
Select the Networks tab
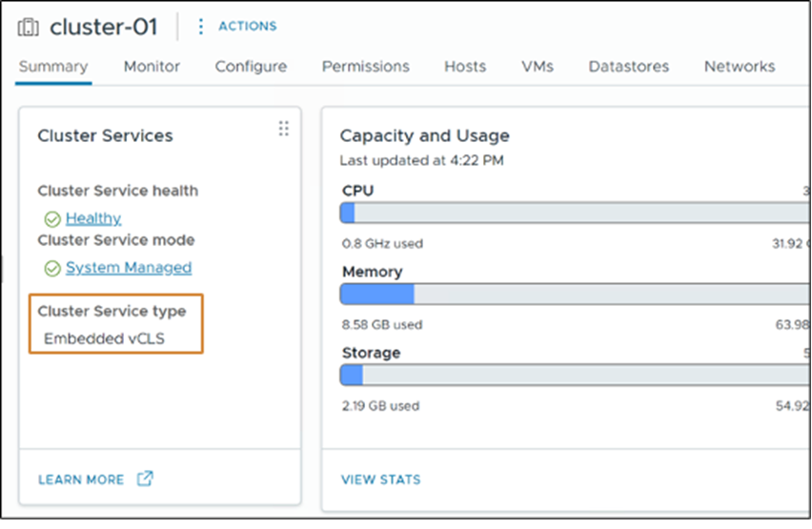coord(740,67)
